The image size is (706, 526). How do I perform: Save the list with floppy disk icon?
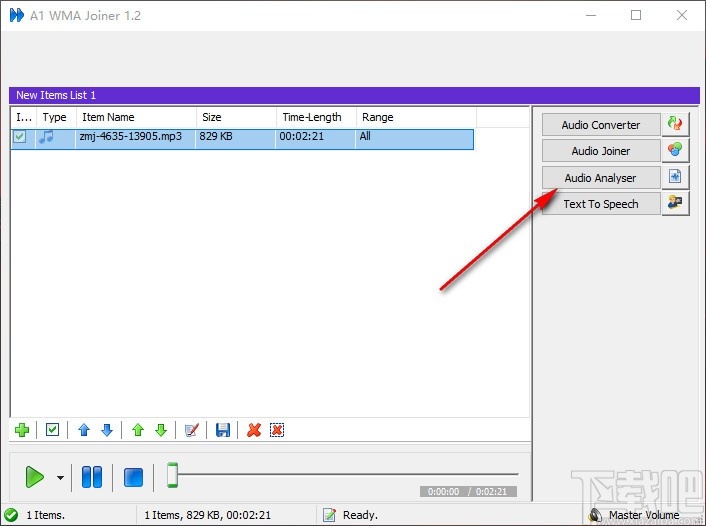click(223, 430)
